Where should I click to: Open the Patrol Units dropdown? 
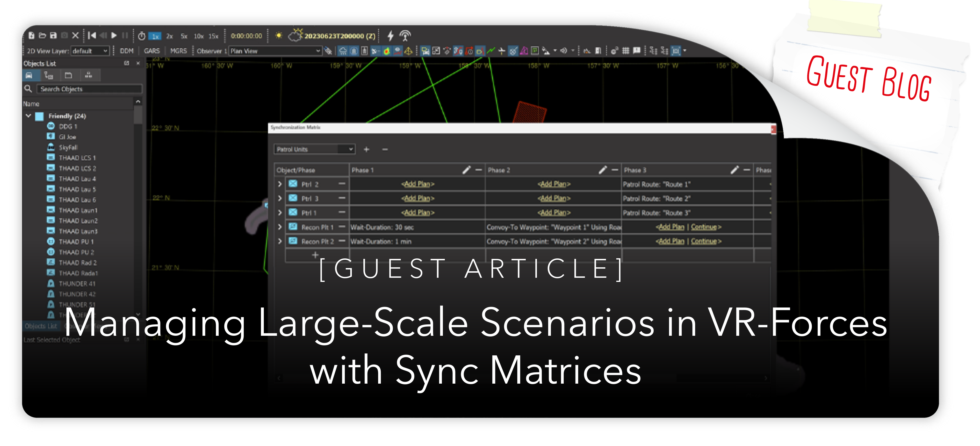coord(315,149)
